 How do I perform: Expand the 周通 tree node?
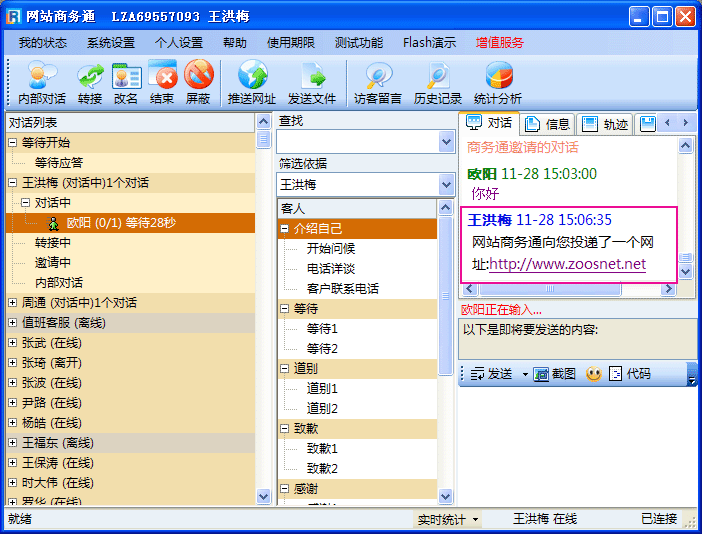(12, 303)
